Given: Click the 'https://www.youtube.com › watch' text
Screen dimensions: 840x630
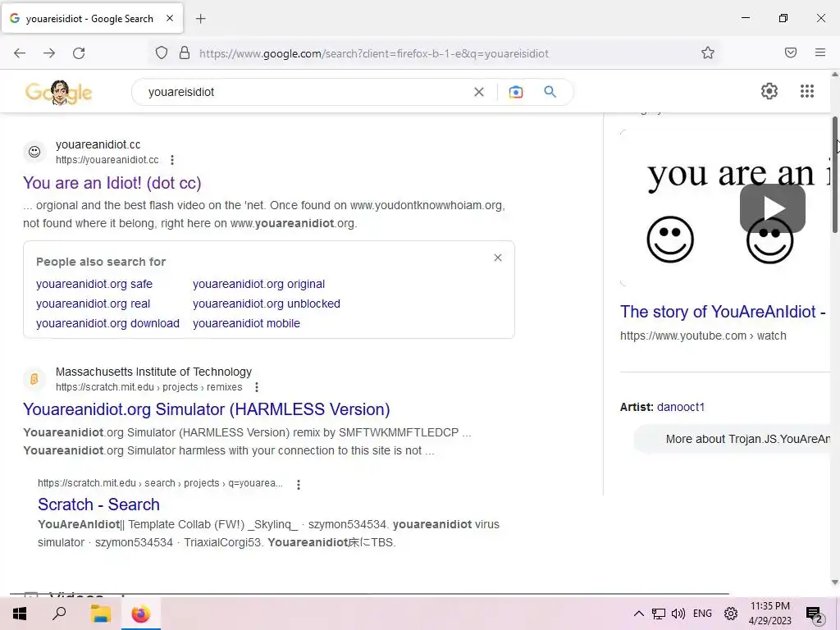Looking at the screenshot, I should [x=703, y=336].
